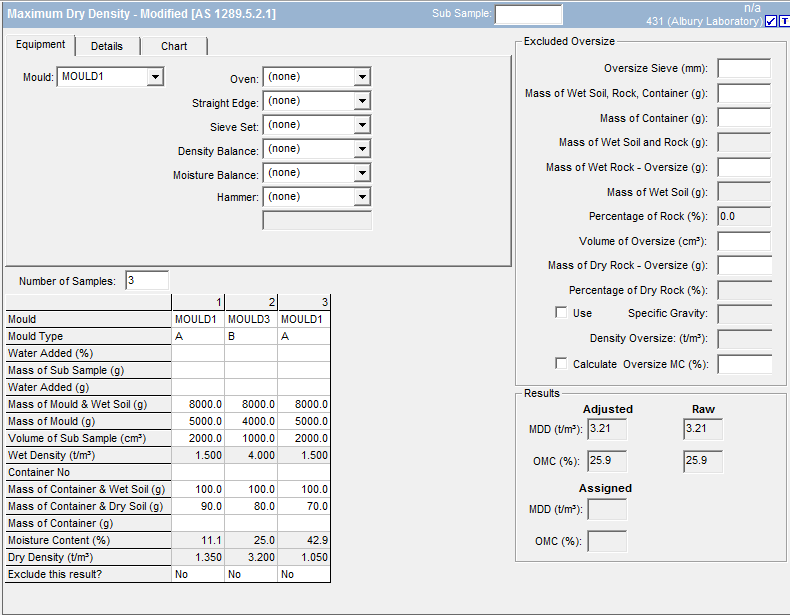Enable Calculate Oversize MC checkbox
Image resolution: width=790 pixels, height=615 pixels.
561,364
